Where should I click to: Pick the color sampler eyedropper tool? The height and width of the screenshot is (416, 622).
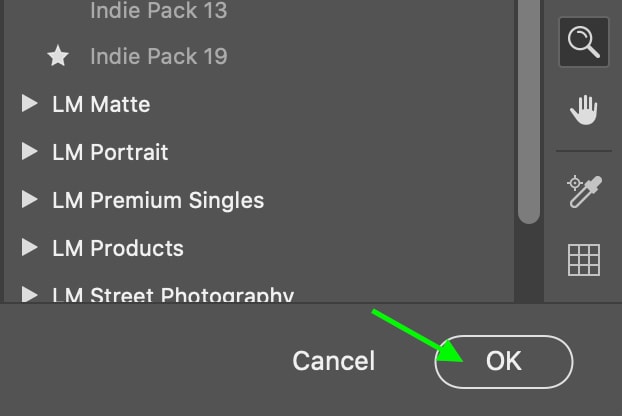point(583,190)
